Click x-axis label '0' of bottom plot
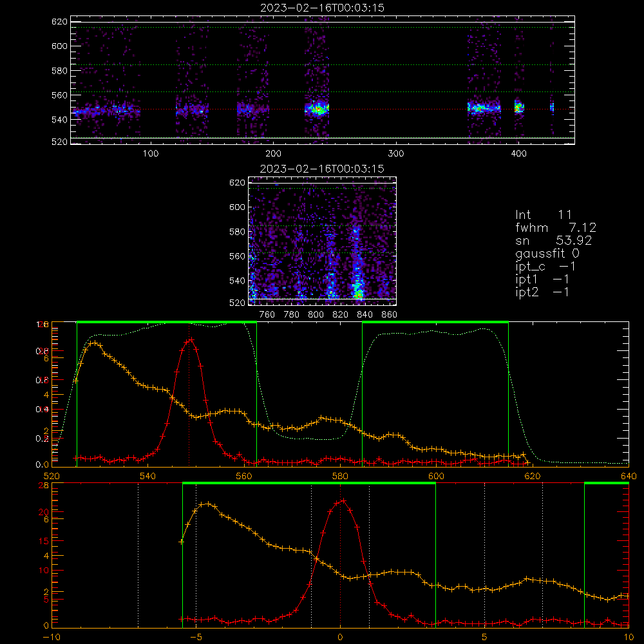 [x=340, y=638]
